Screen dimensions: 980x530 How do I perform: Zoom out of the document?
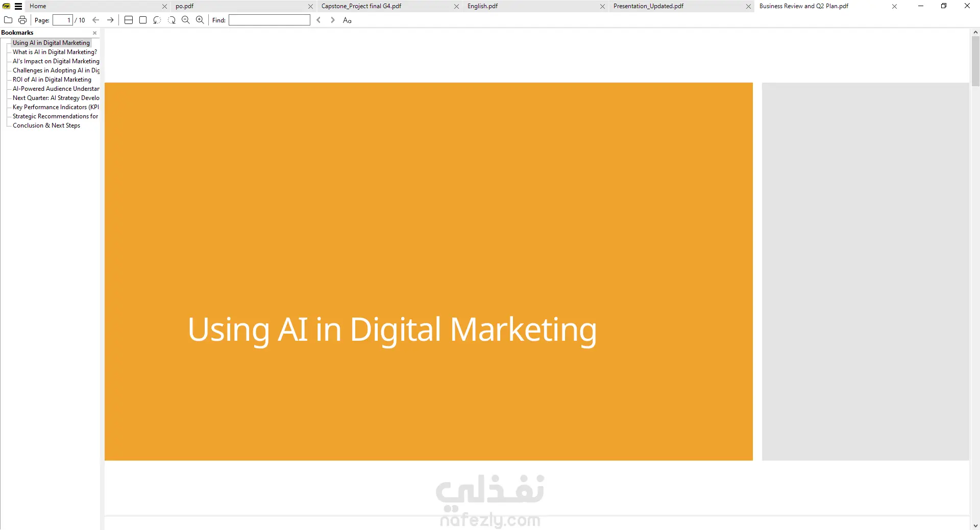pyautogui.click(x=186, y=20)
